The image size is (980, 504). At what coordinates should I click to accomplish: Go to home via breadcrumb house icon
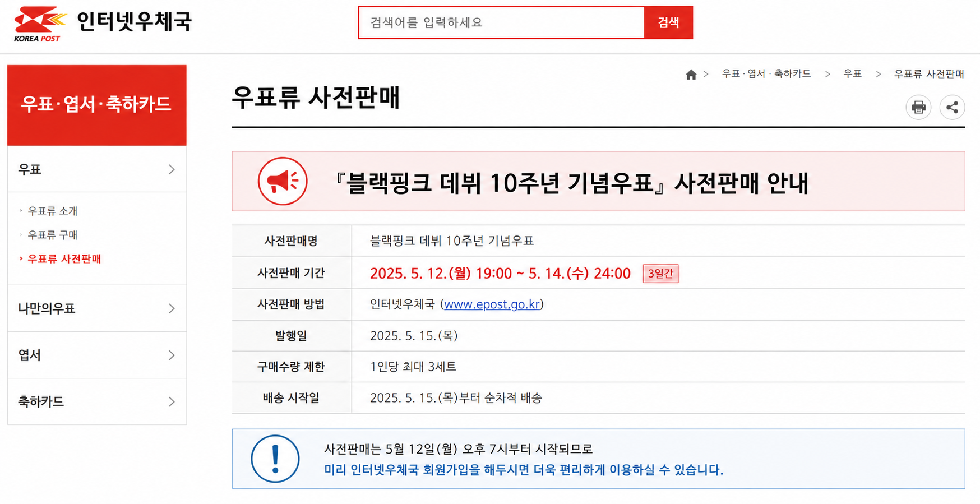(691, 75)
